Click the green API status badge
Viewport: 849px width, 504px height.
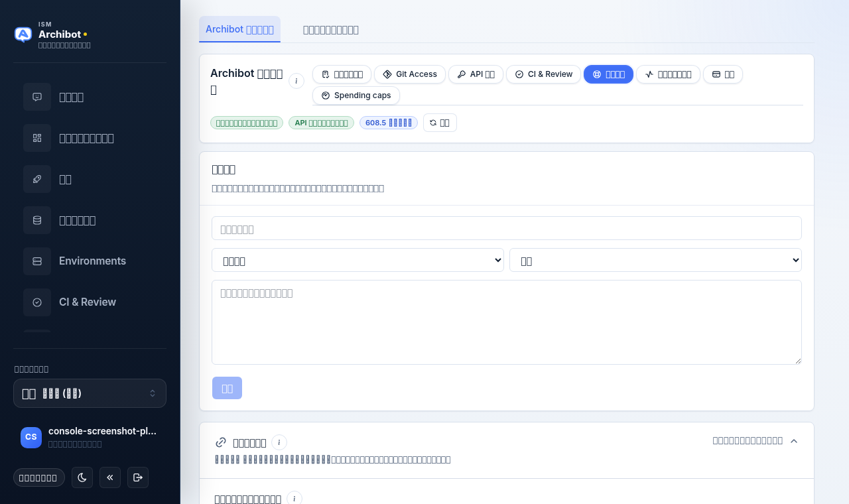point(322,123)
